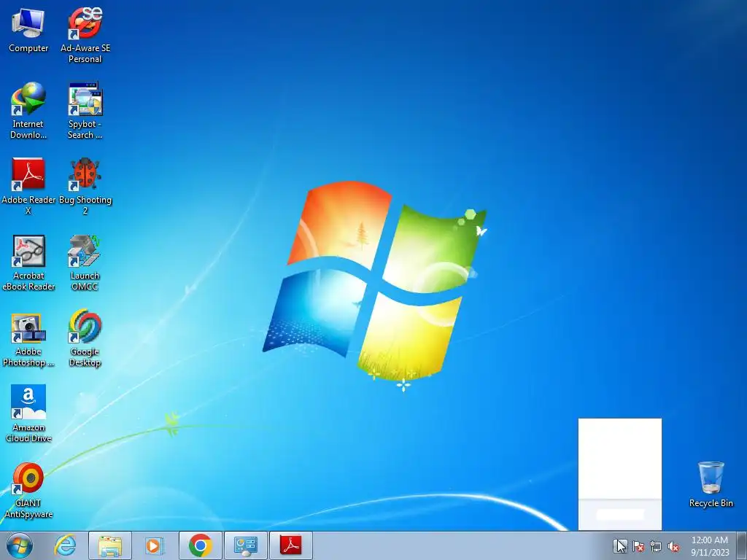Click the 'Amazon Cloud Drive' label text
The width and height of the screenshot is (747, 560).
(x=28, y=433)
